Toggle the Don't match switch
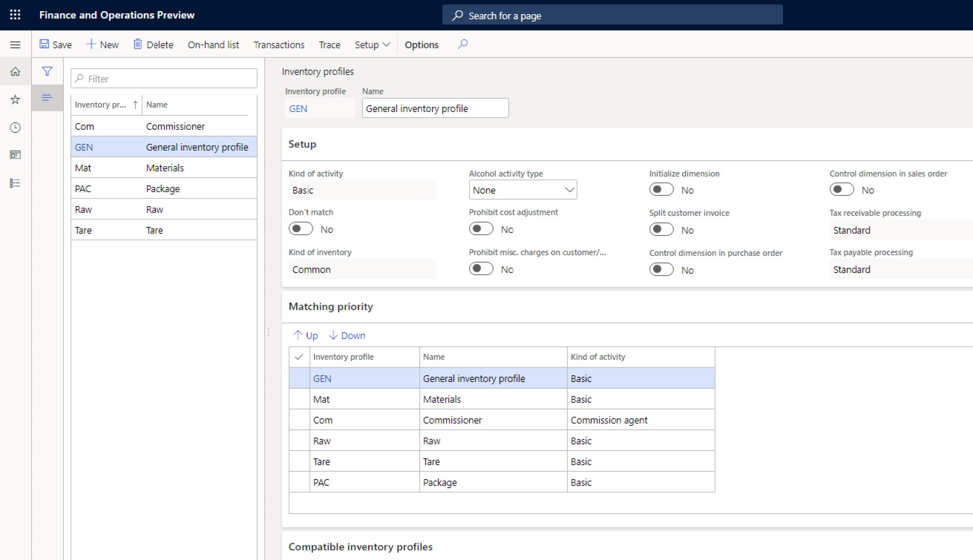973x560 pixels. click(x=301, y=229)
